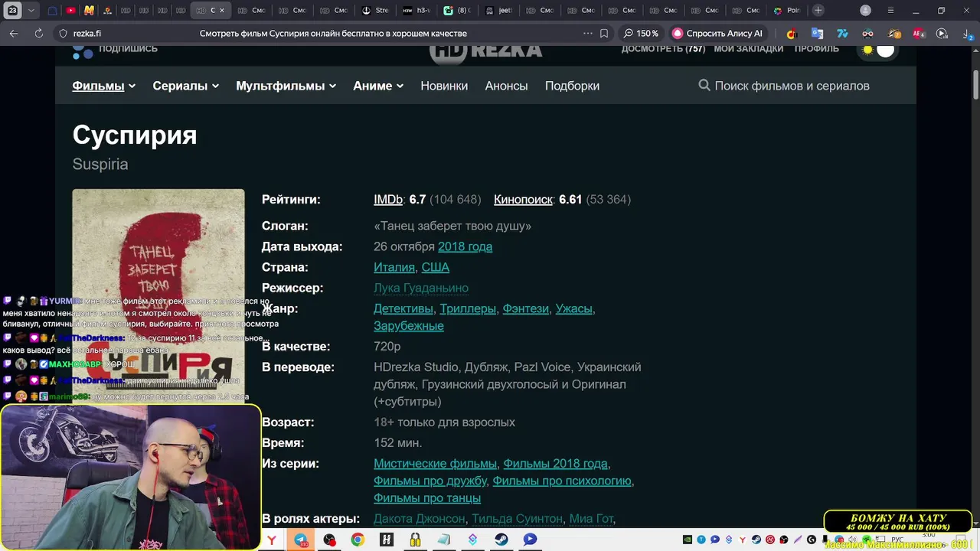980x551 pixels.
Task: Open the blue chat bubble taskbar app
Action: click(x=530, y=540)
